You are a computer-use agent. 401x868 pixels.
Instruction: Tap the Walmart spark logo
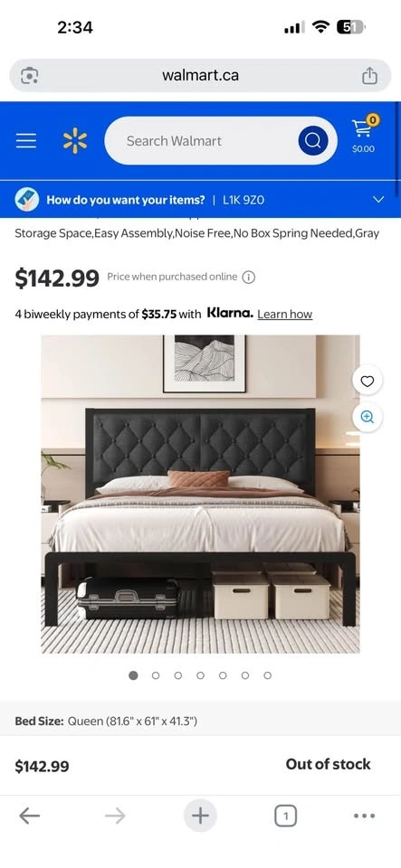[75, 141]
